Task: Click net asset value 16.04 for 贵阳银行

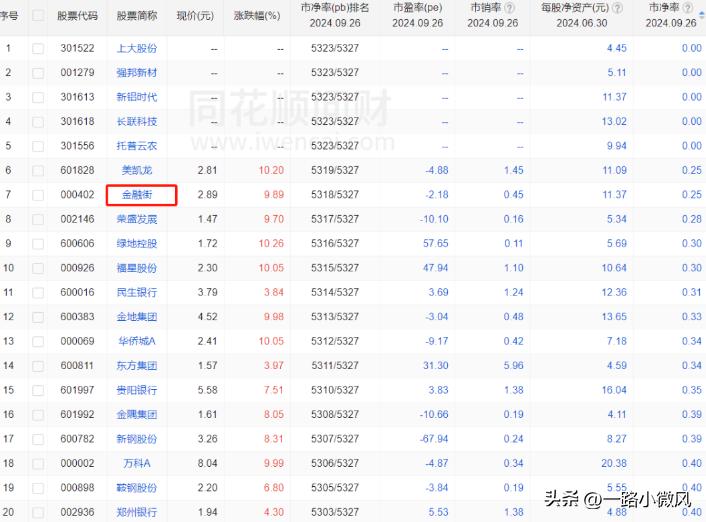Action: pyautogui.click(x=614, y=390)
